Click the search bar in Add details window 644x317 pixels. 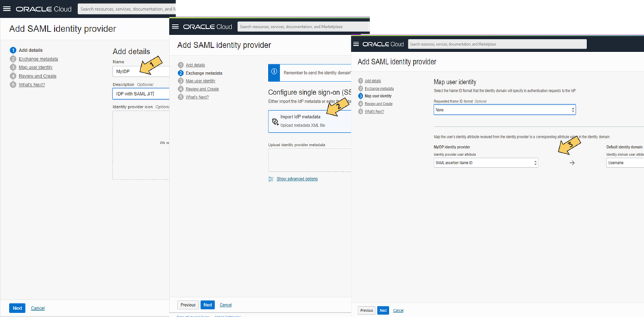[x=127, y=9]
